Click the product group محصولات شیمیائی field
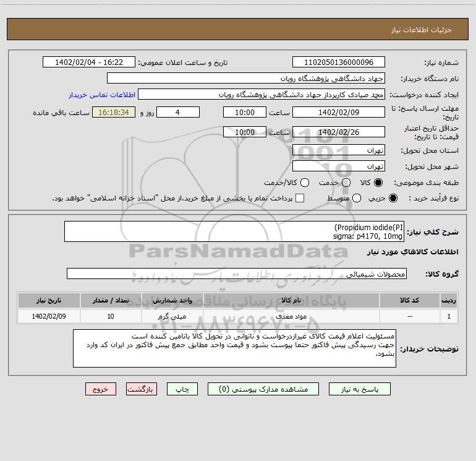The width and height of the screenshot is (476, 461). pos(237,274)
